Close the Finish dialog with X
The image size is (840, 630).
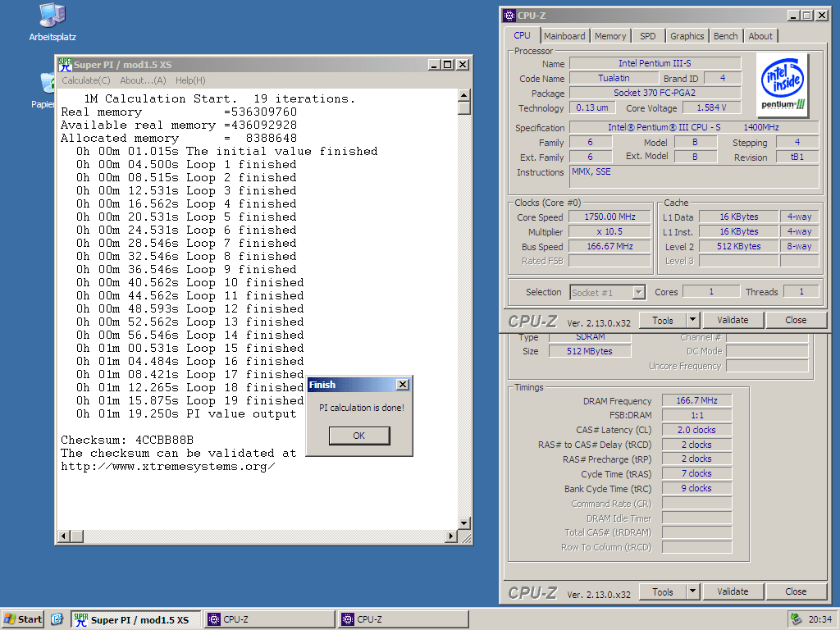click(402, 385)
